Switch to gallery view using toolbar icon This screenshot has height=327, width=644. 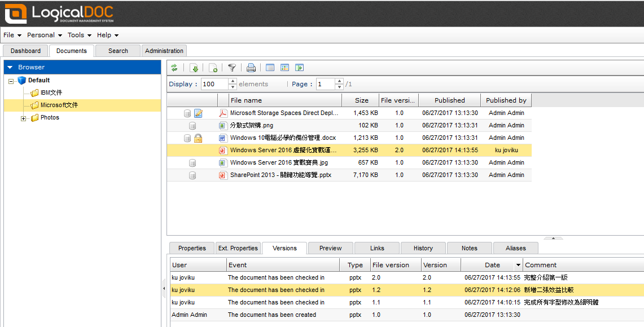click(284, 68)
